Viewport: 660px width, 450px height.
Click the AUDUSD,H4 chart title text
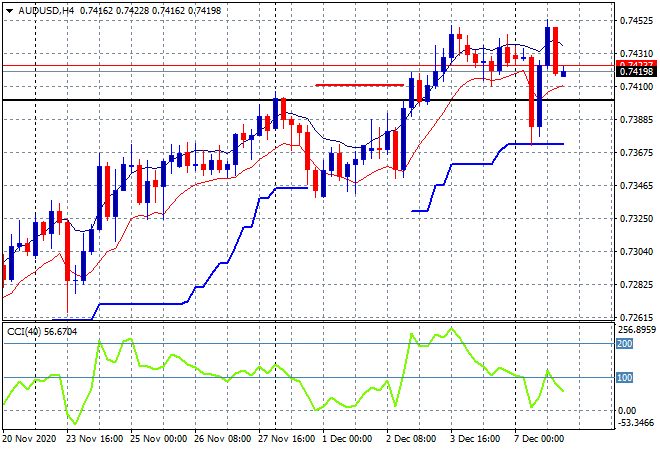(x=46, y=11)
